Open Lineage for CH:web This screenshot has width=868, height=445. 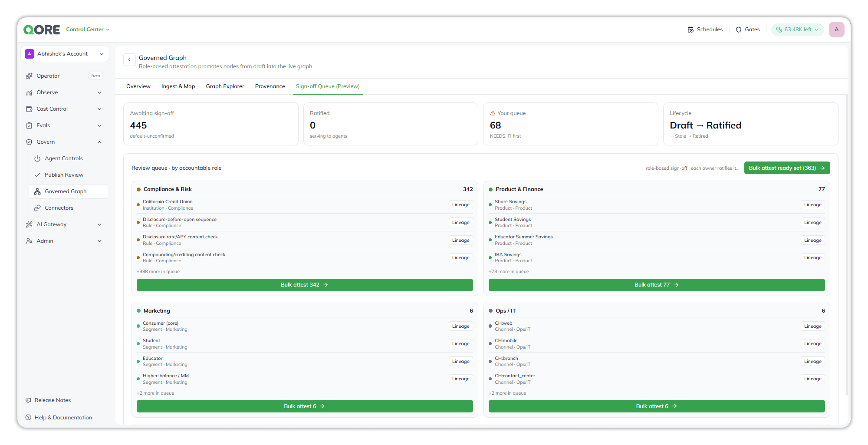812,326
